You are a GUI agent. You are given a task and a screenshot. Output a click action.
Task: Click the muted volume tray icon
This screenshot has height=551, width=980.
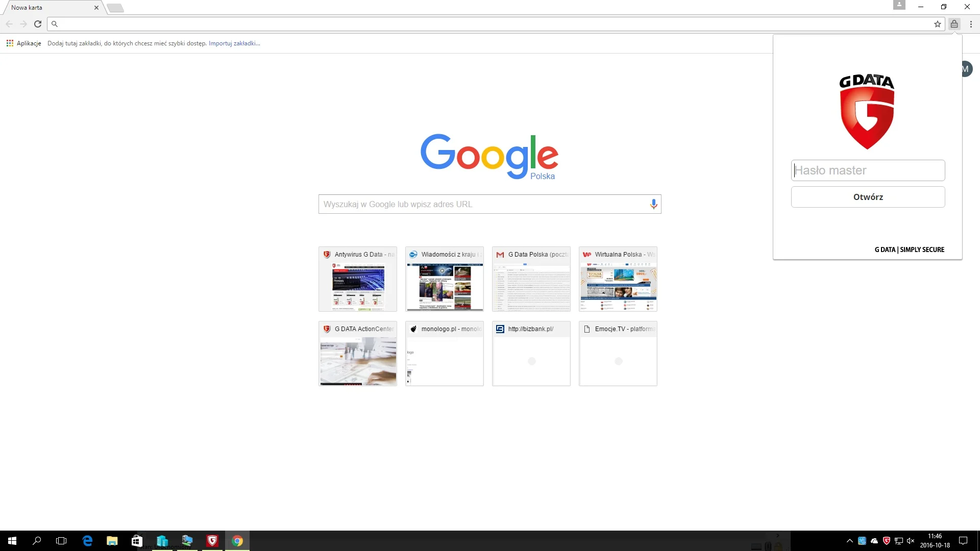(911, 541)
